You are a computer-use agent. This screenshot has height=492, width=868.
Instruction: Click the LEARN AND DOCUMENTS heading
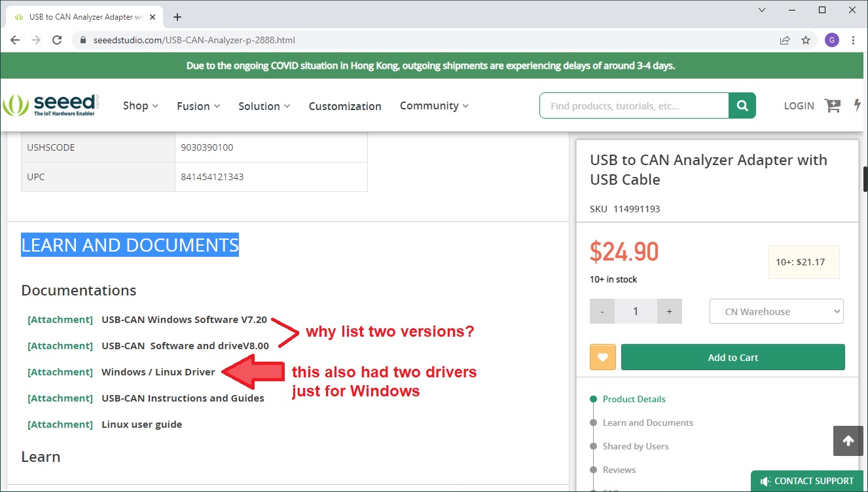pyautogui.click(x=130, y=245)
